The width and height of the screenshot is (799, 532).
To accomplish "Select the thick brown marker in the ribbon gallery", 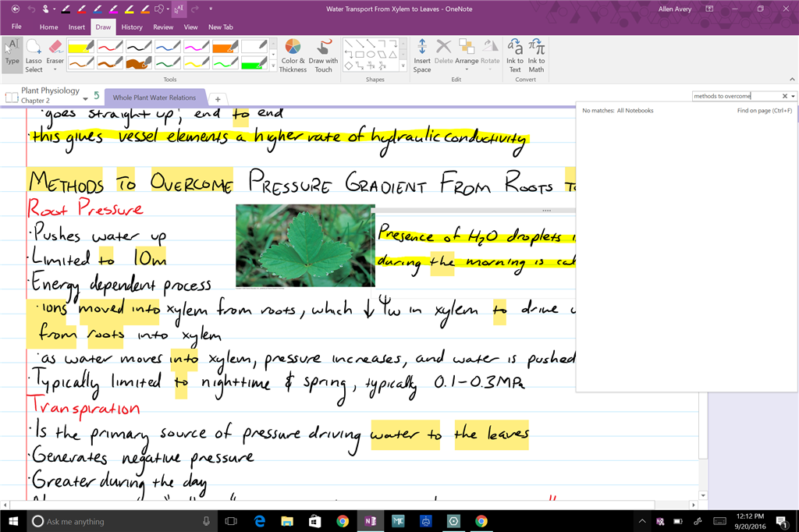I will [x=139, y=63].
